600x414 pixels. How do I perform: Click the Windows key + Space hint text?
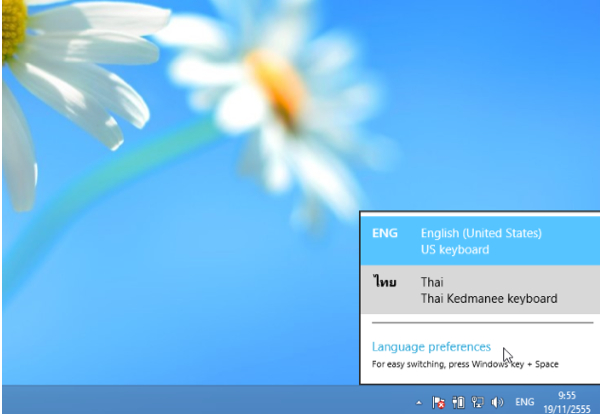tap(465, 364)
